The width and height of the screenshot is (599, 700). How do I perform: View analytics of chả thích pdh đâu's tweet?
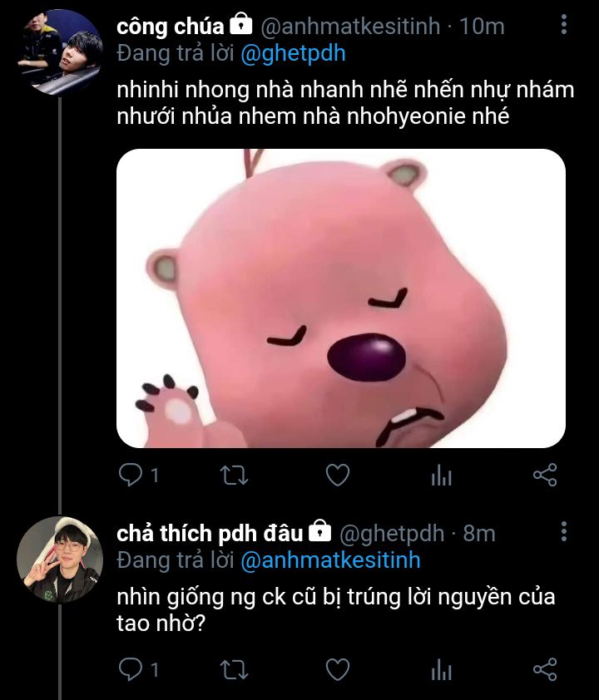(x=441, y=670)
